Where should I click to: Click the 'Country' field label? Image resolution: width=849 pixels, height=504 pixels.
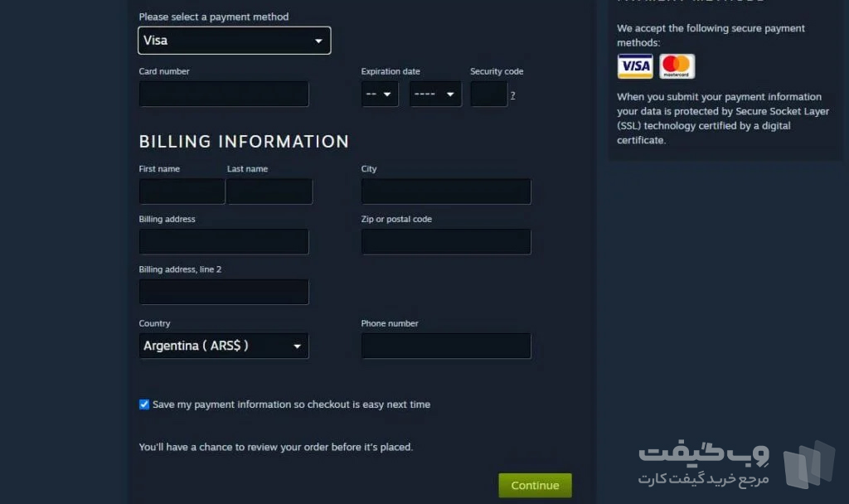pos(154,323)
